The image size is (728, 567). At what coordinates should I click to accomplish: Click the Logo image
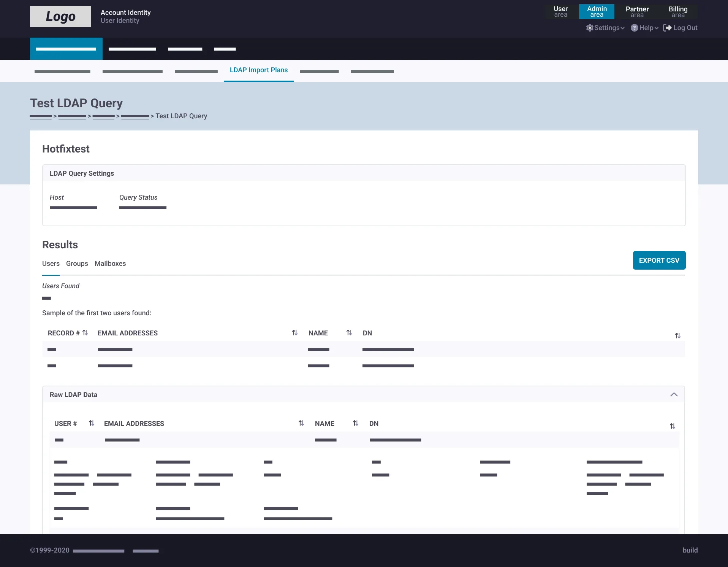[60, 16]
